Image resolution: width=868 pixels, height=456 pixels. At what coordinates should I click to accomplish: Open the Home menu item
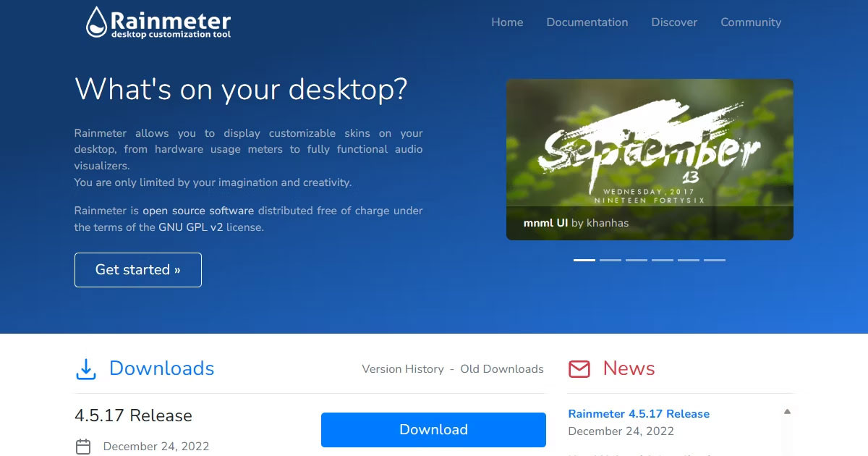[x=507, y=22]
